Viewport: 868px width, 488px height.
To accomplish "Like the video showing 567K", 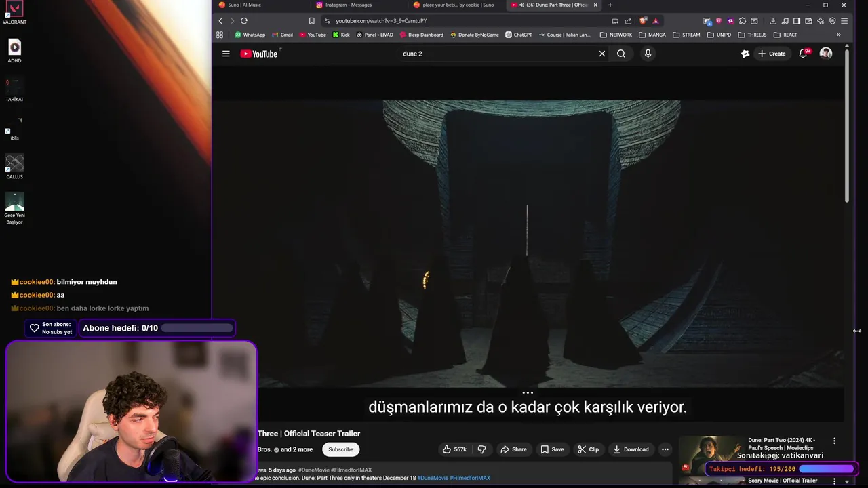I will 454,449.
